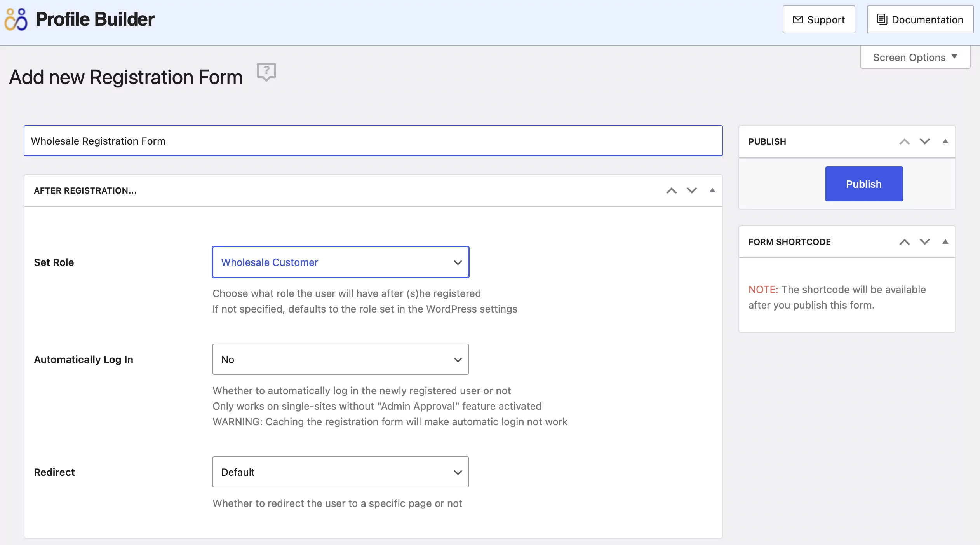
Task: Move After Registration panel up
Action: 672,190
